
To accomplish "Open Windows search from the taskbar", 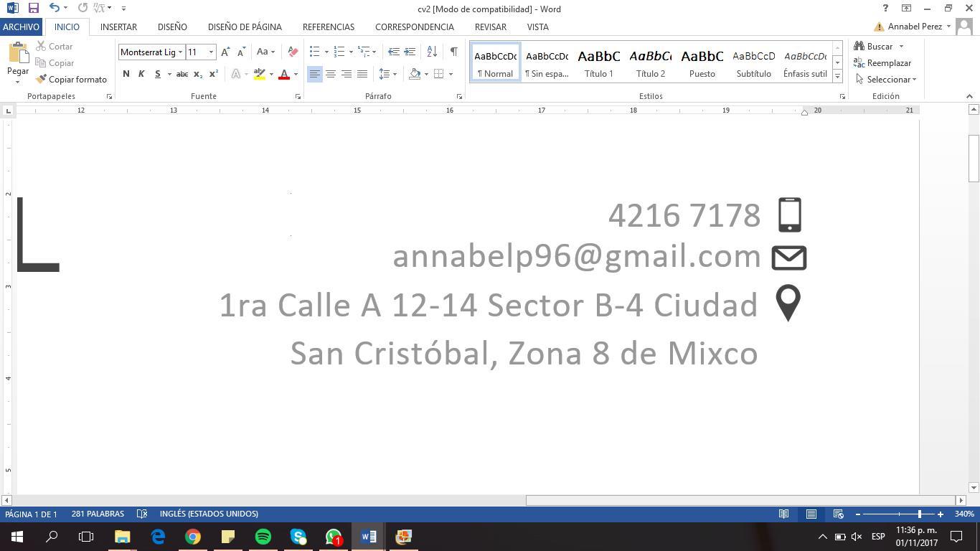I will pos(52,537).
